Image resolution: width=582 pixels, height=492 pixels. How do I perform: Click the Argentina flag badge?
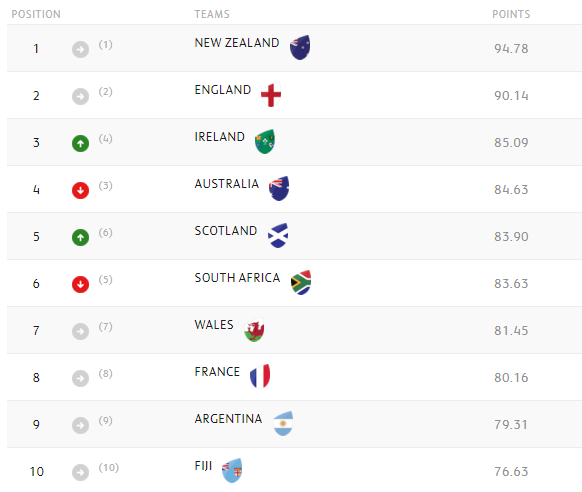[283, 423]
